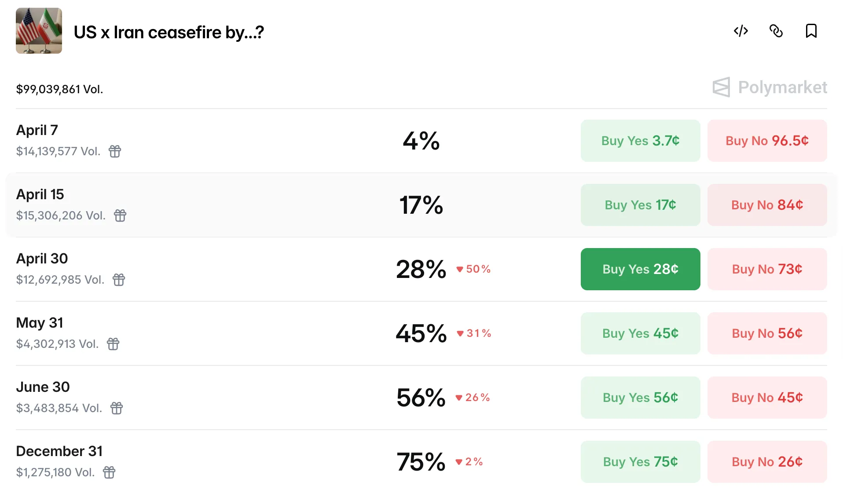The width and height of the screenshot is (843, 504).
Task: Click the gift icon in April 30 row
Action: click(x=119, y=280)
